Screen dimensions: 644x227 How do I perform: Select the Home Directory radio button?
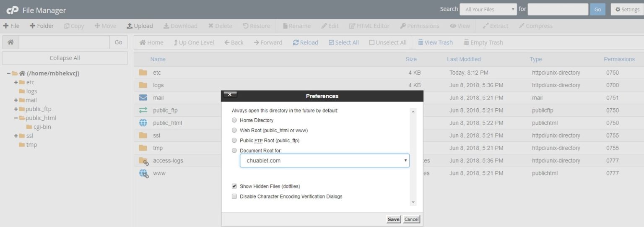pos(234,120)
